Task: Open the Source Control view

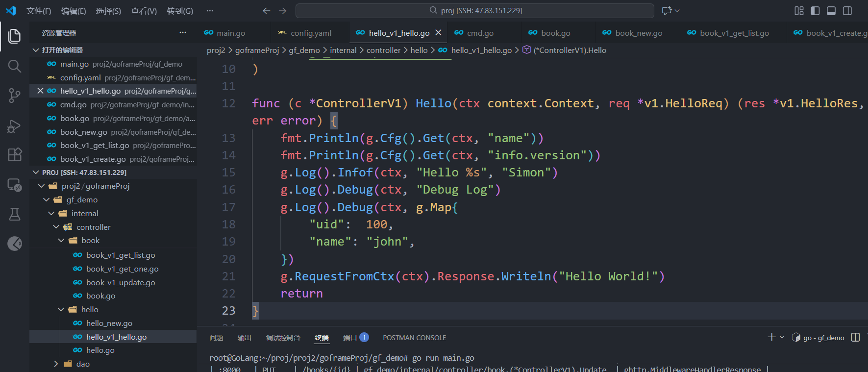Action: [x=15, y=96]
